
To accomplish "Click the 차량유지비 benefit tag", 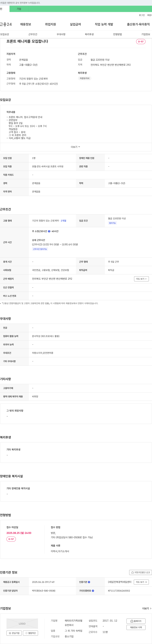I will [x=84, y=79].
